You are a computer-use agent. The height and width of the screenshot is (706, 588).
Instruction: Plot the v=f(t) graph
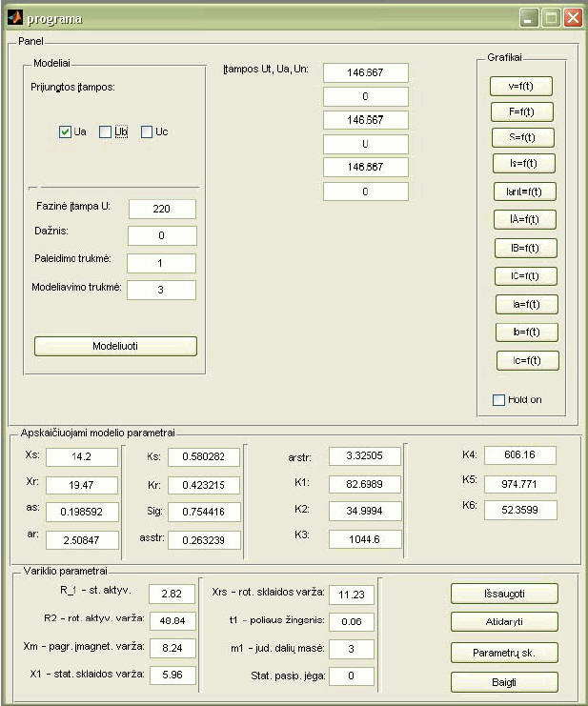521,86
